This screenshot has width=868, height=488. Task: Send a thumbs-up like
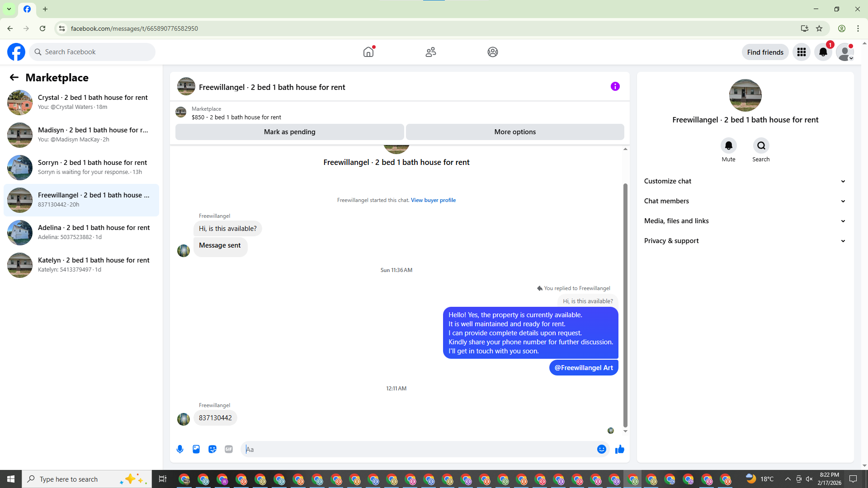pyautogui.click(x=620, y=449)
